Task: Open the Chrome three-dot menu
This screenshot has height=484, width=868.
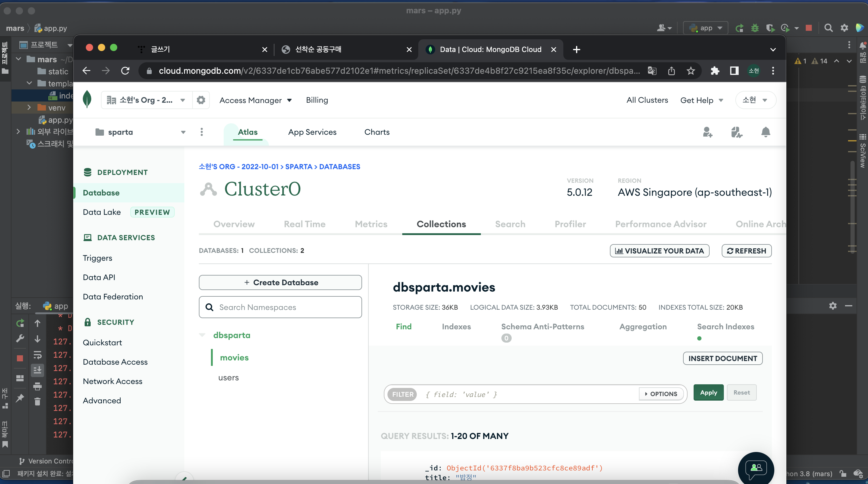Action: click(773, 71)
